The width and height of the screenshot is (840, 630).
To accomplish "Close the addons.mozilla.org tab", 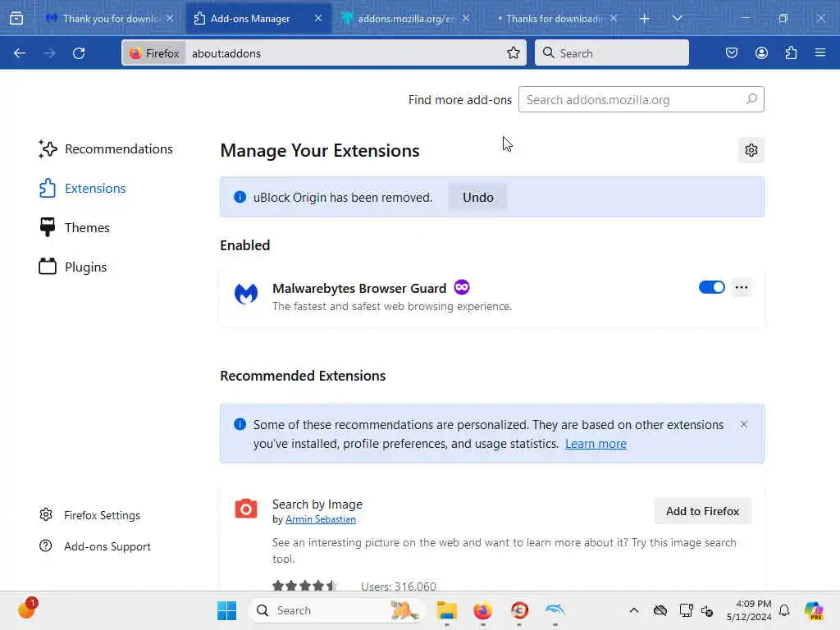I will (x=466, y=18).
